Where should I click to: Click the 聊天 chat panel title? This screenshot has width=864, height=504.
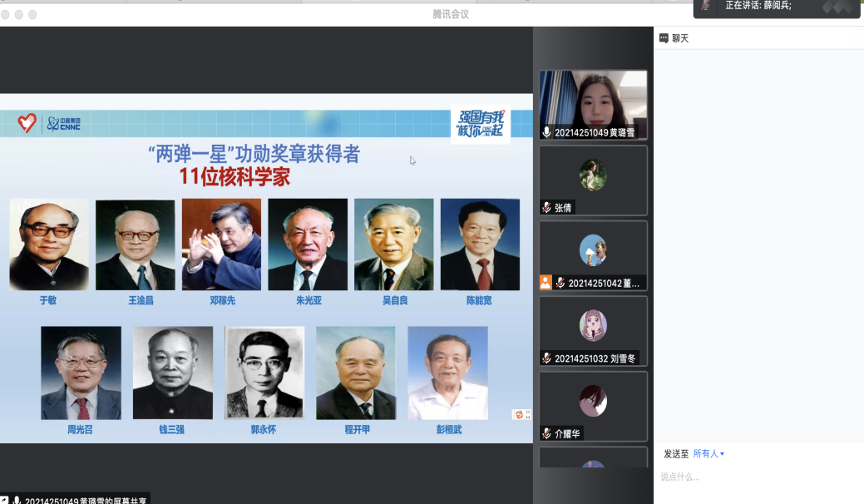680,38
